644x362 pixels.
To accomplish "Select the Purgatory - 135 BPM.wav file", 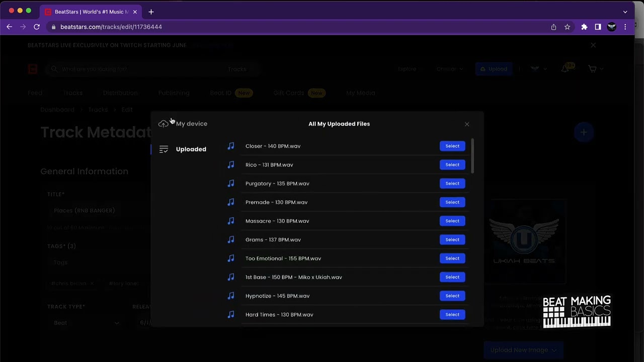I will tap(452, 184).
